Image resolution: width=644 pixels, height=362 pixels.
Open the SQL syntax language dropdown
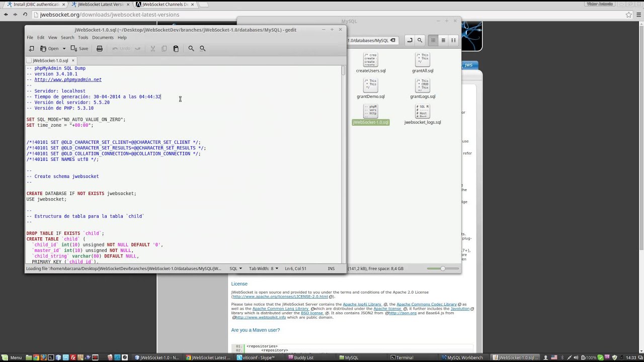click(x=236, y=268)
